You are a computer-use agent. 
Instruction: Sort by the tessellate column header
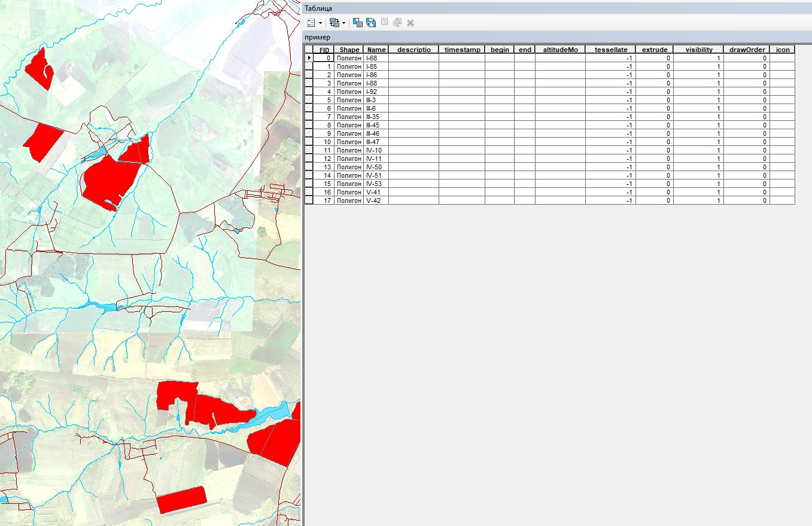610,50
